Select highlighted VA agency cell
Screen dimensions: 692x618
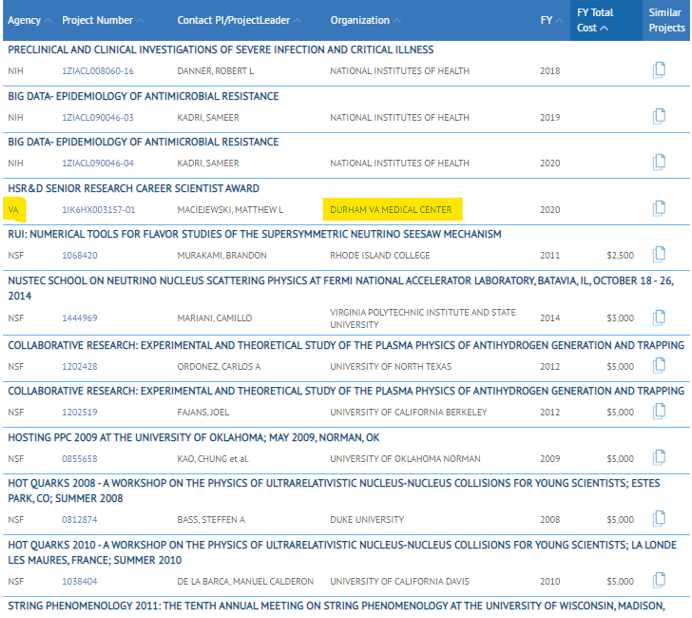point(14,210)
